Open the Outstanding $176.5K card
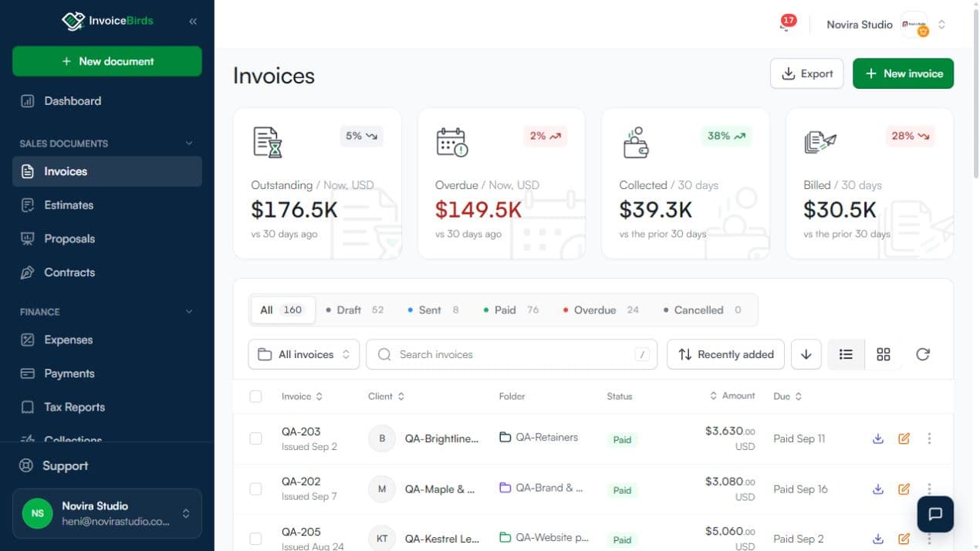 (x=317, y=183)
